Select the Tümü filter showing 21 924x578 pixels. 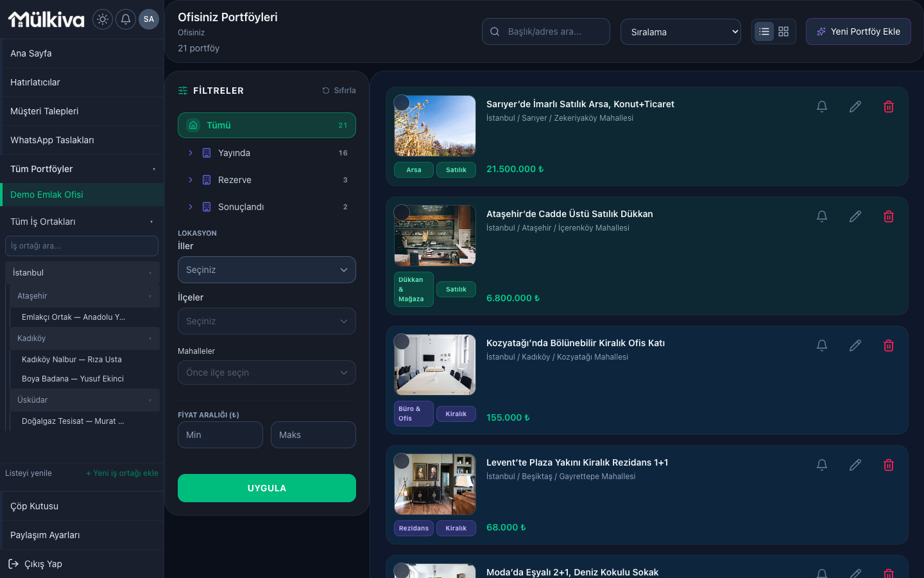click(x=267, y=125)
